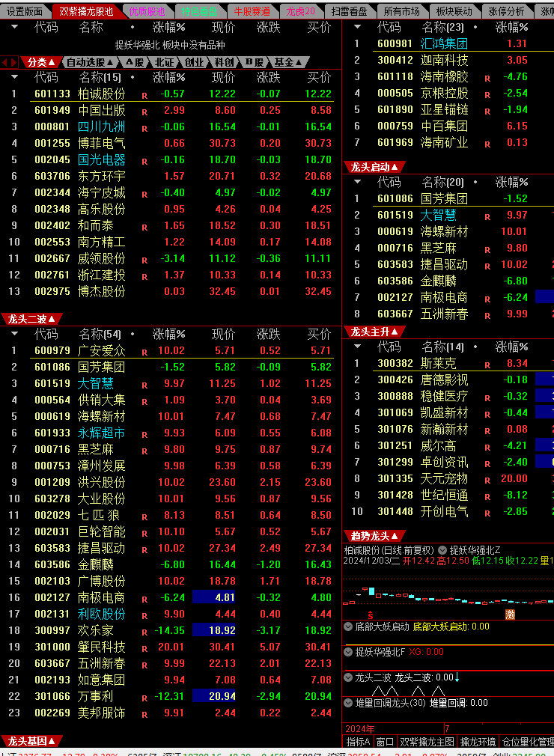
Task: Open the round chevron beside 底部大妖启动 indicator
Action: (347, 627)
